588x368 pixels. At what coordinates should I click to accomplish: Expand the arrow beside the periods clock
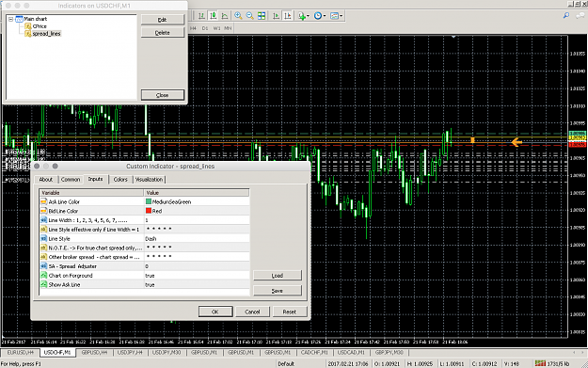coord(325,16)
